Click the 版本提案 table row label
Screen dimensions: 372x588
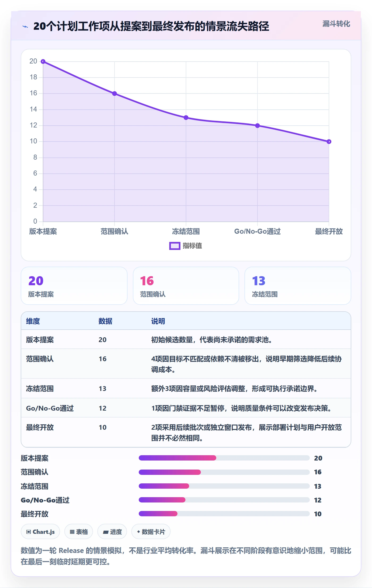point(40,340)
